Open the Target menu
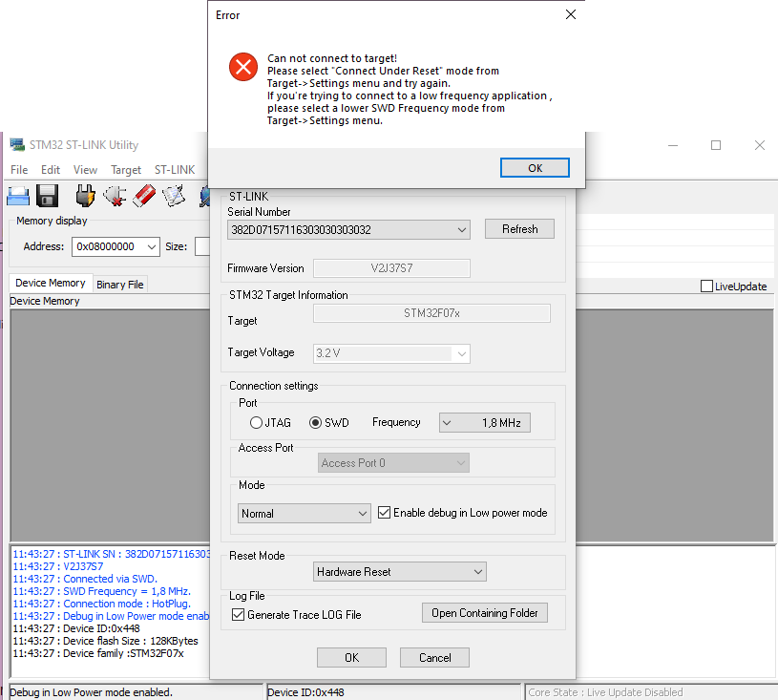The width and height of the screenshot is (778, 700). click(126, 170)
